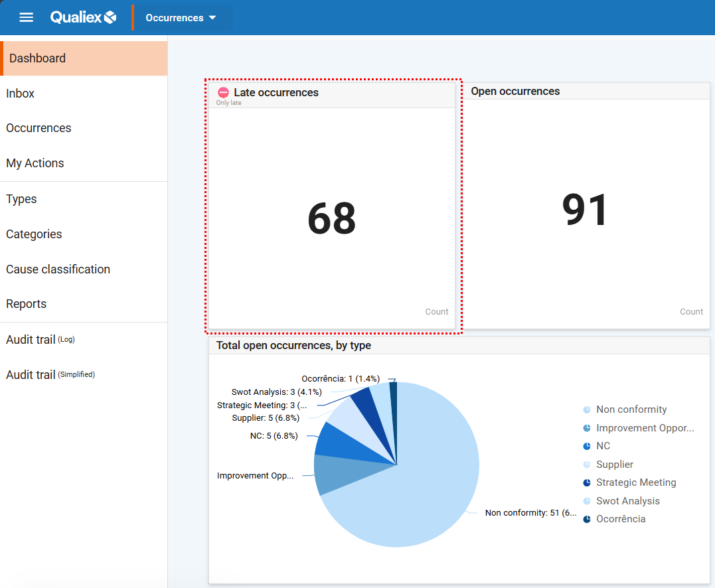This screenshot has width=715, height=588.
Task: Open the hamburger navigation menu
Action: (x=26, y=18)
